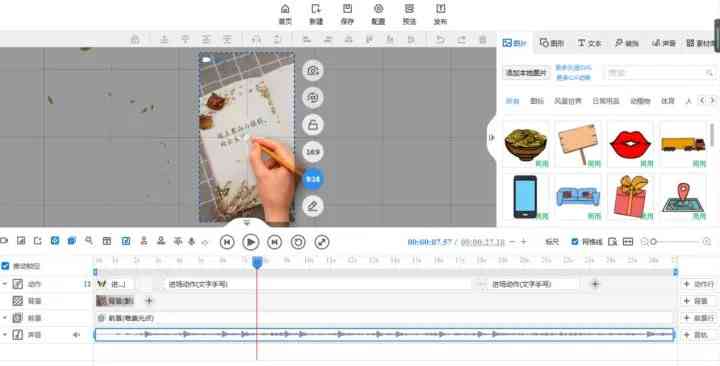This screenshot has width=720, height=366.
Task: Show more image categories with right arrow
Action: [x=712, y=101]
